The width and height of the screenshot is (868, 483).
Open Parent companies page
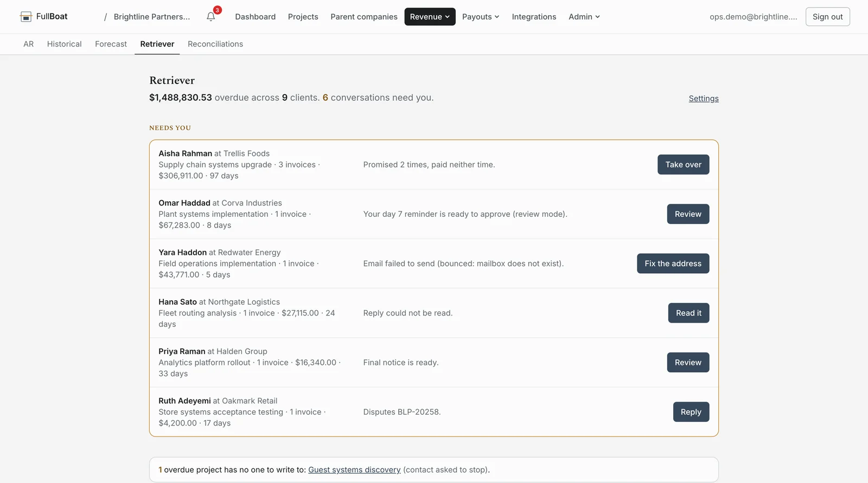[364, 17]
